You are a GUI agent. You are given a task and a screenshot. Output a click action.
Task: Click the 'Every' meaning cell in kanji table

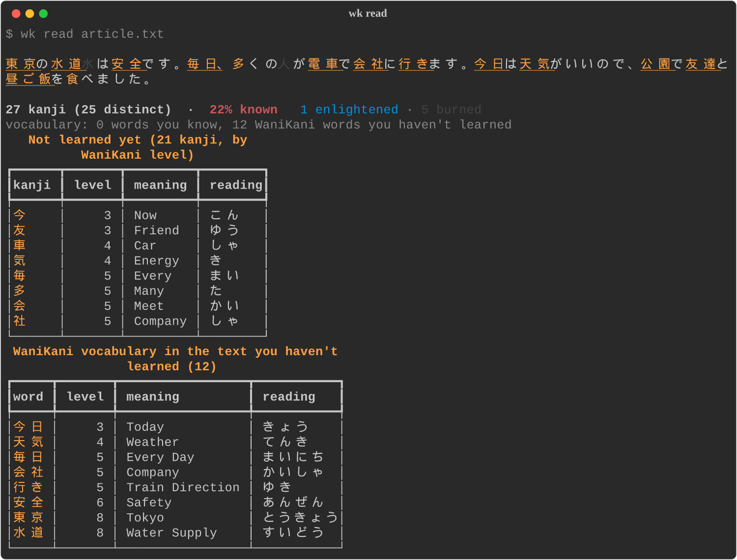point(153,276)
